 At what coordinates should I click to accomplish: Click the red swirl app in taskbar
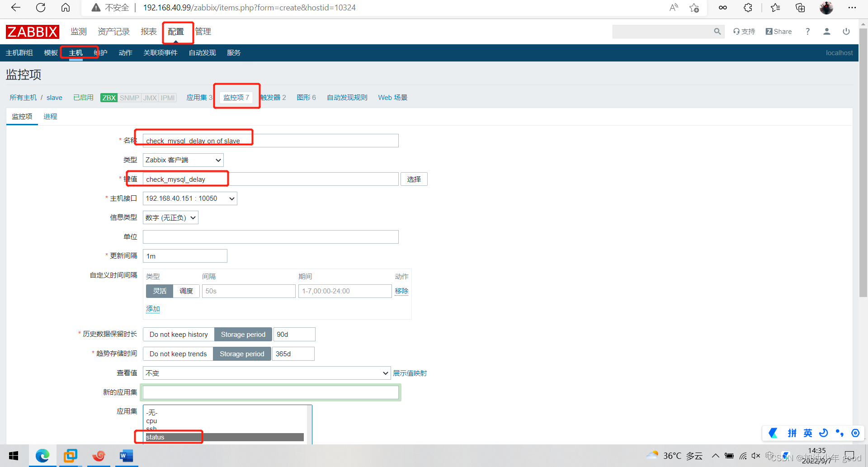coord(99,456)
